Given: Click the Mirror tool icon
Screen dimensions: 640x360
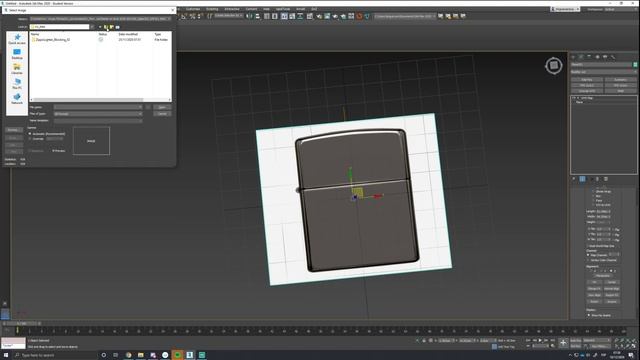Looking at the screenshot, I should pos(249,16).
